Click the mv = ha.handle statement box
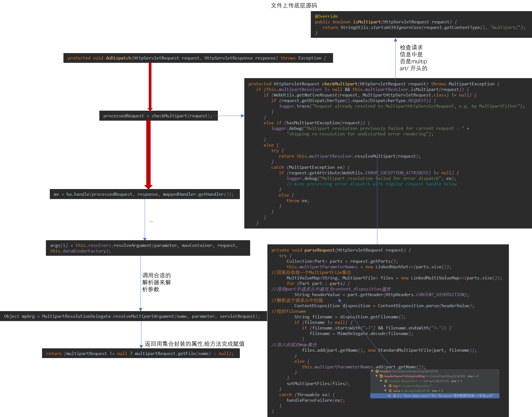 click(x=144, y=194)
